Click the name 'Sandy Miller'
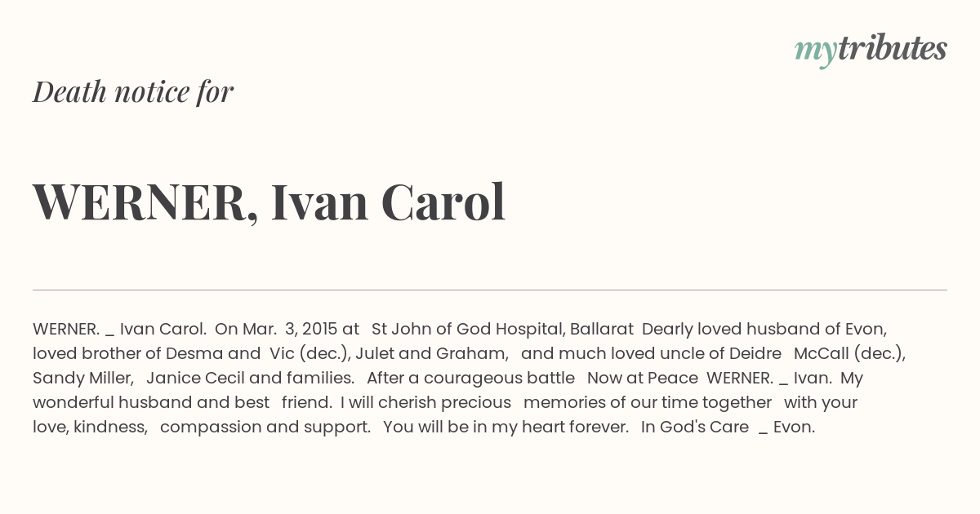 [81, 378]
